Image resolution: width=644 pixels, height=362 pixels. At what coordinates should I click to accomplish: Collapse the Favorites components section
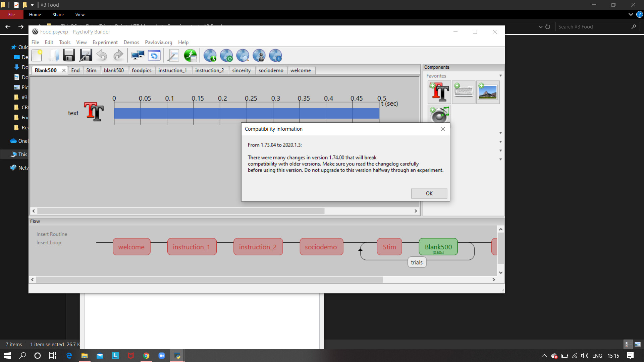500,76
